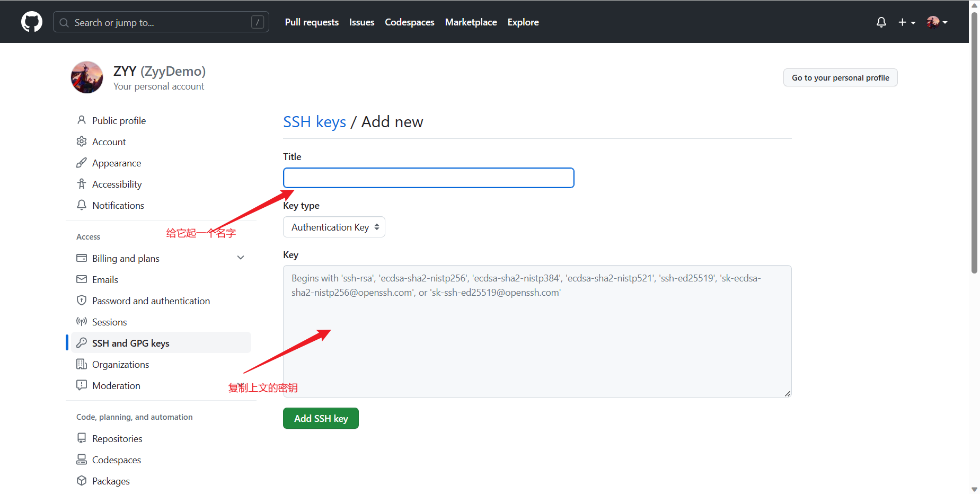This screenshot has width=980, height=494.
Task: Follow the SSH keys breadcrumb link
Action: point(314,122)
